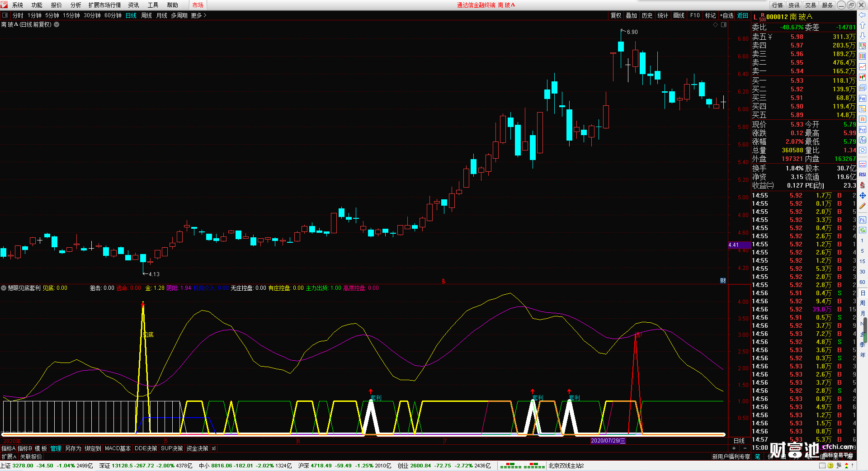Select the 日 daily period in right sidebar

tap(863, 293)
